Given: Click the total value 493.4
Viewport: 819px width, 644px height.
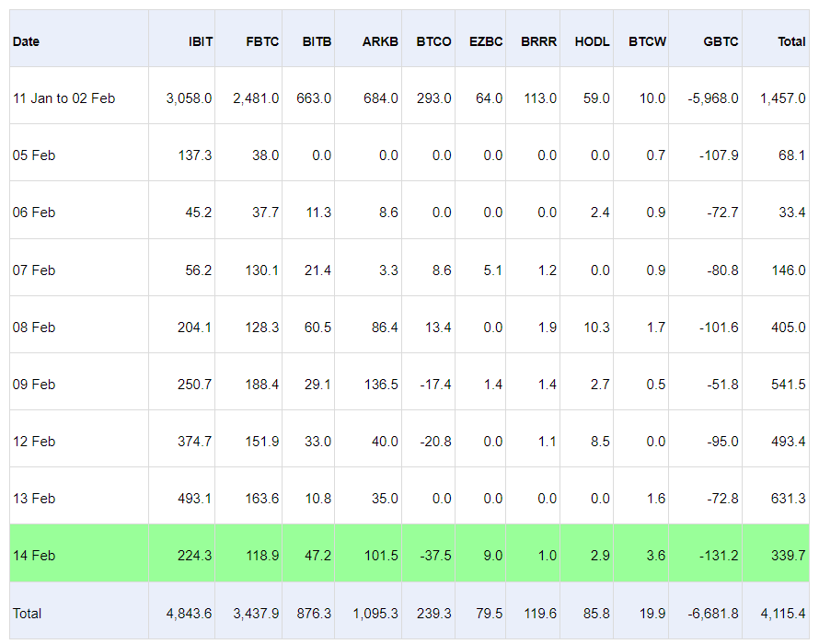Looking at the screenshot, I should (789, 442).
